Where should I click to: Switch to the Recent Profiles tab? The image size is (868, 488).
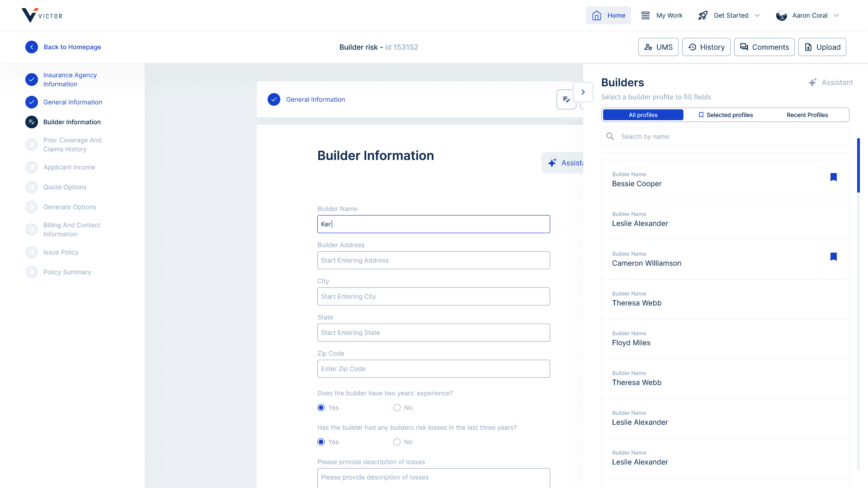click(807, 115)
